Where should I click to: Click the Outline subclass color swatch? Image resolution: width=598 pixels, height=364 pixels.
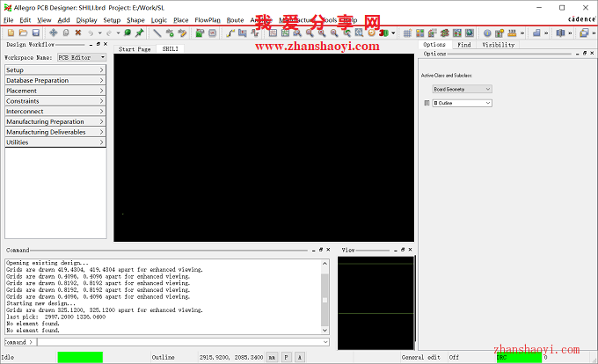pyautogui.click(x=427, y=103)
